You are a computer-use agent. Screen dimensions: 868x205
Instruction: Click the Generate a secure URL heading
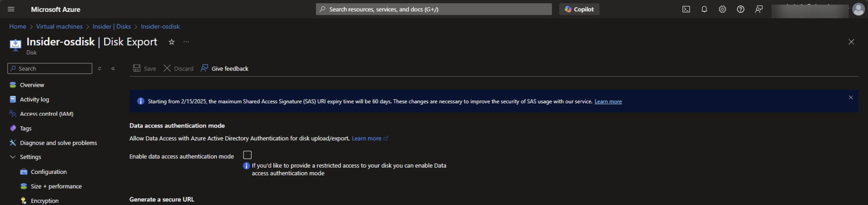pos(162,199)
